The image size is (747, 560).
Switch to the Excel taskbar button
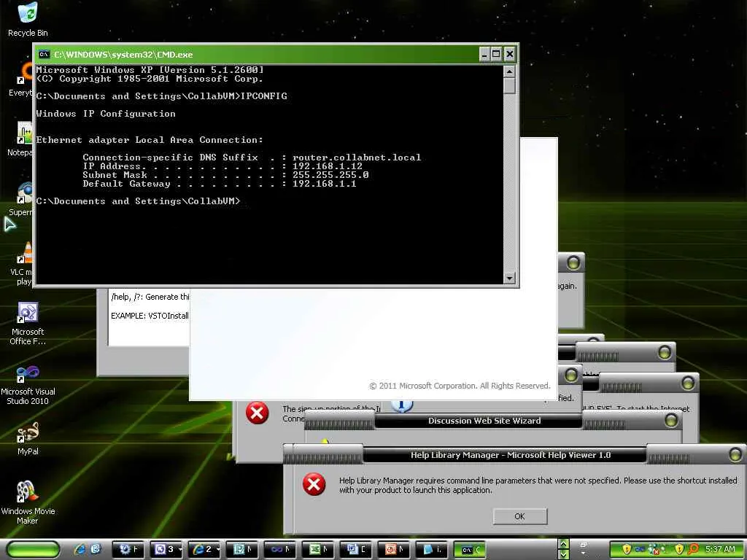tap(318, 550)
